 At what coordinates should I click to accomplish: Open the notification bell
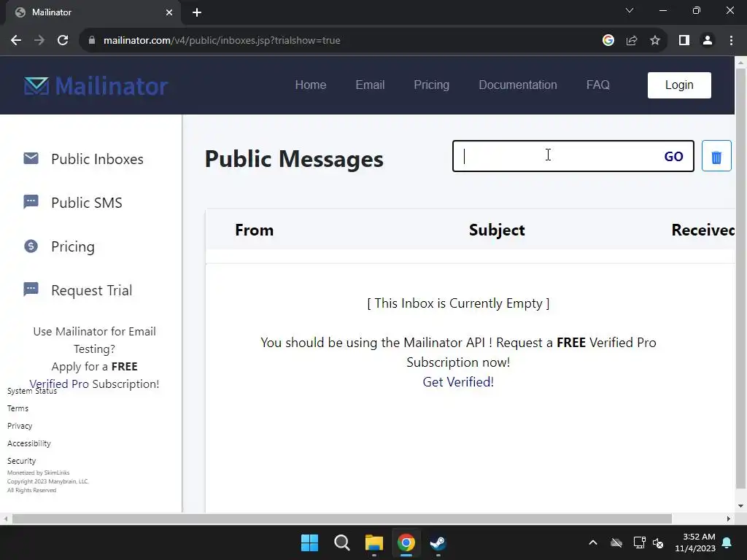click(x=727, y=542)
